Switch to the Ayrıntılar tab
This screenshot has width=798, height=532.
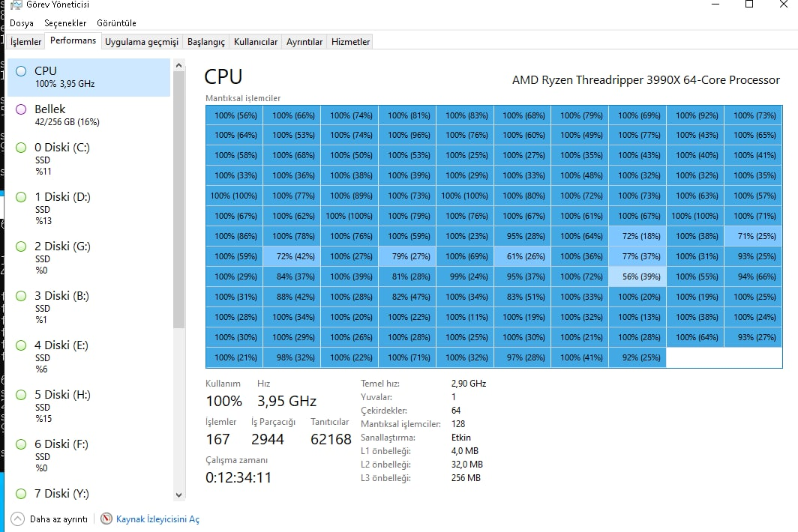pos(304,41)
